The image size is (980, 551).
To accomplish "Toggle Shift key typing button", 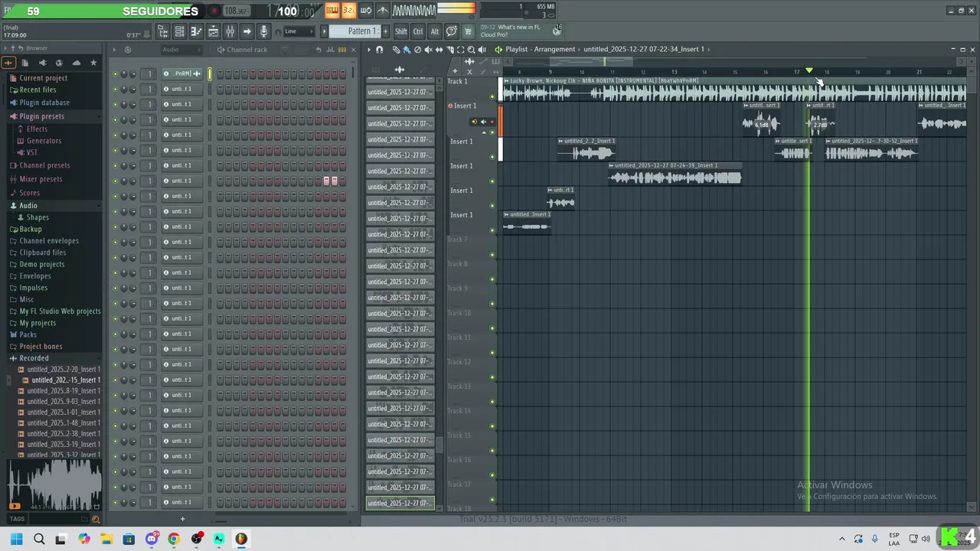I will (401, 31).
